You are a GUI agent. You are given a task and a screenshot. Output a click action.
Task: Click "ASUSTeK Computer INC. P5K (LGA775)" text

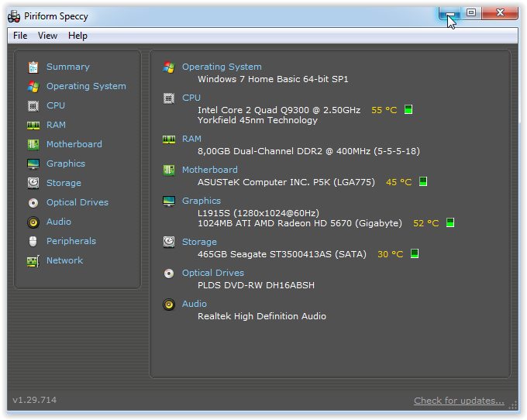[x=286, y=182]
